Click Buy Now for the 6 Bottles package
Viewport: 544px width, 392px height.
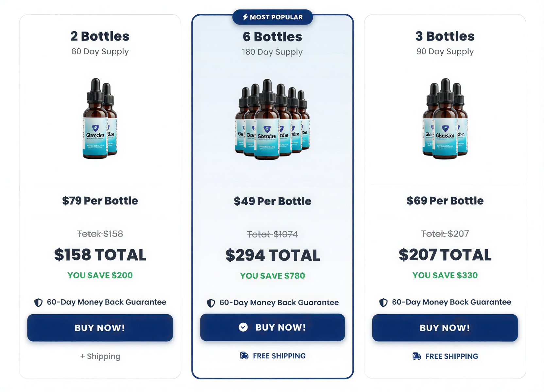click(272, 327)
